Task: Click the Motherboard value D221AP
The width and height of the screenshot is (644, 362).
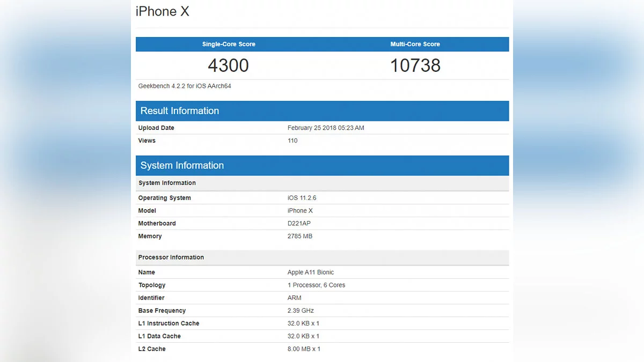Action: [299, 224]
